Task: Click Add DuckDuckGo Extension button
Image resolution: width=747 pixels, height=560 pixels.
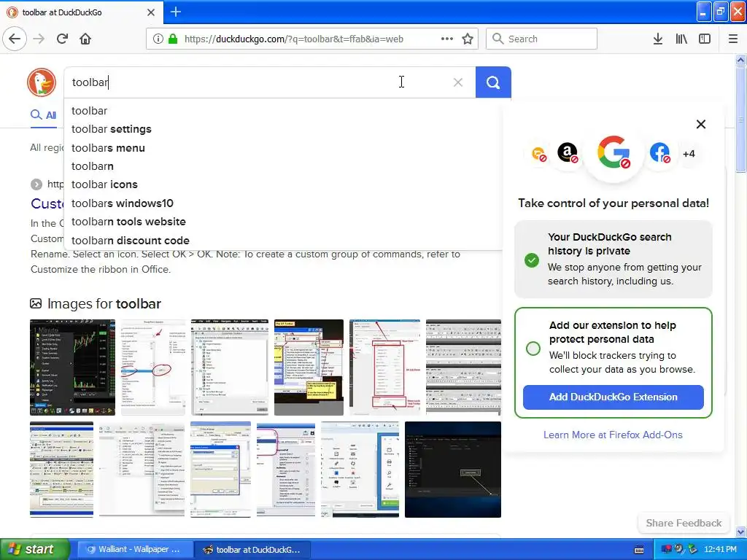Action: point(613,397)
